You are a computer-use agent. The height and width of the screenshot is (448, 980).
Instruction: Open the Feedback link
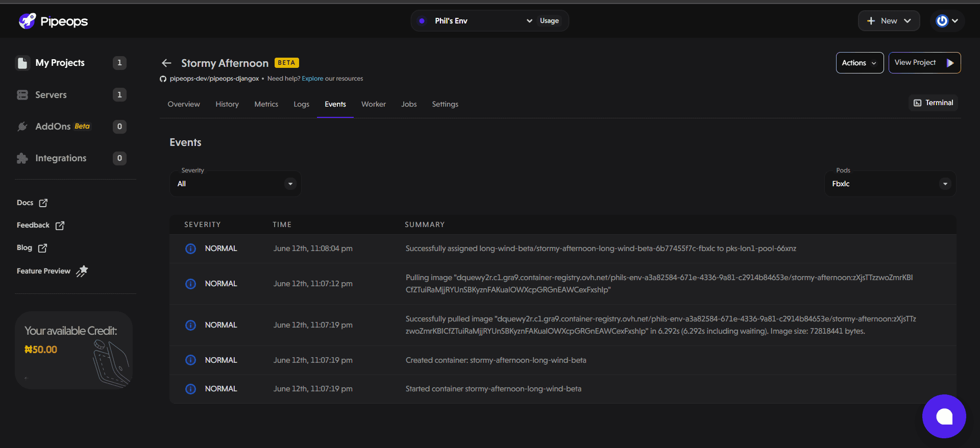point(40,225)
